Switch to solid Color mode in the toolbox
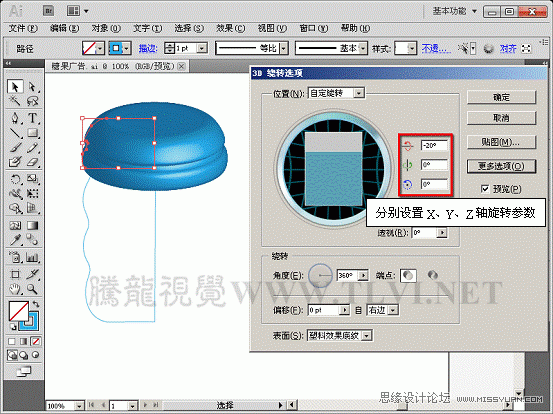This screenshot has height=414, width=553. 12,341
